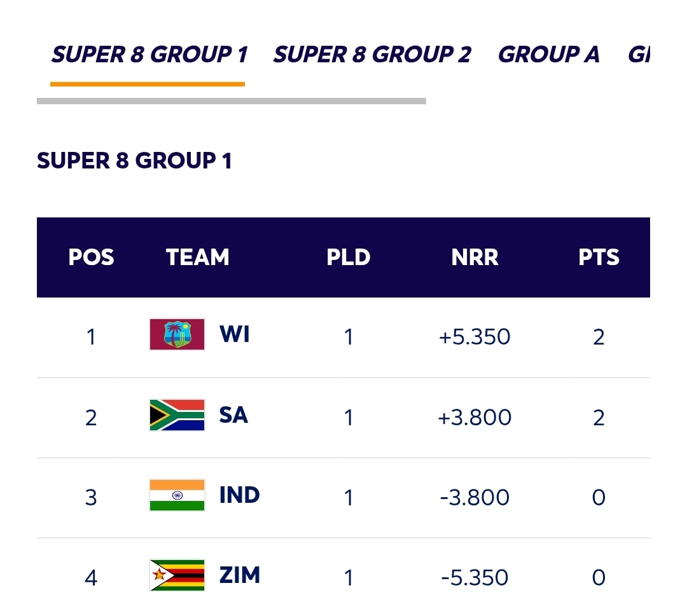Open the Zimbabwe standings row

343,575
